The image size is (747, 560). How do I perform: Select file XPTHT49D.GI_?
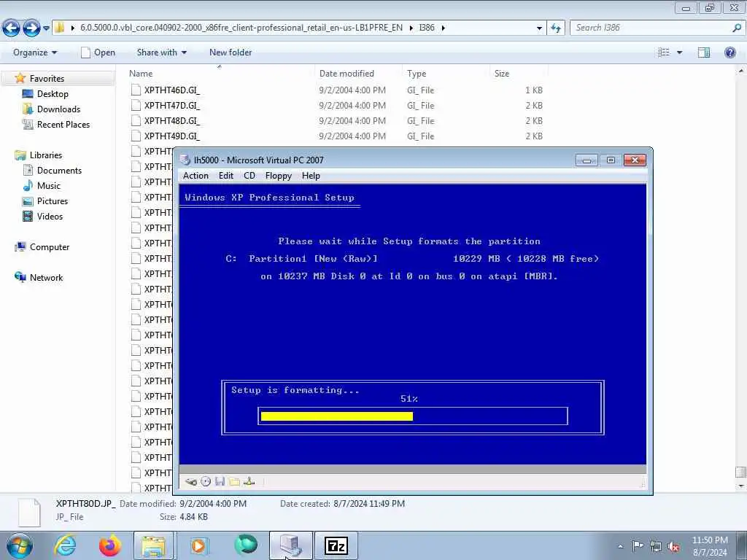click(x=172, y=136)
